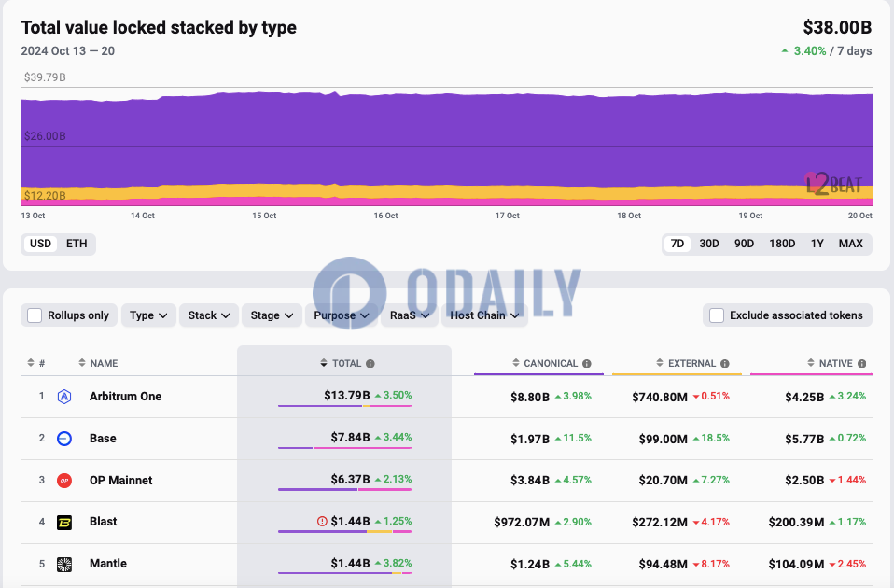Open the Base project link
Image resolution: width=894 pixels, height=588 pixels.
103,439
